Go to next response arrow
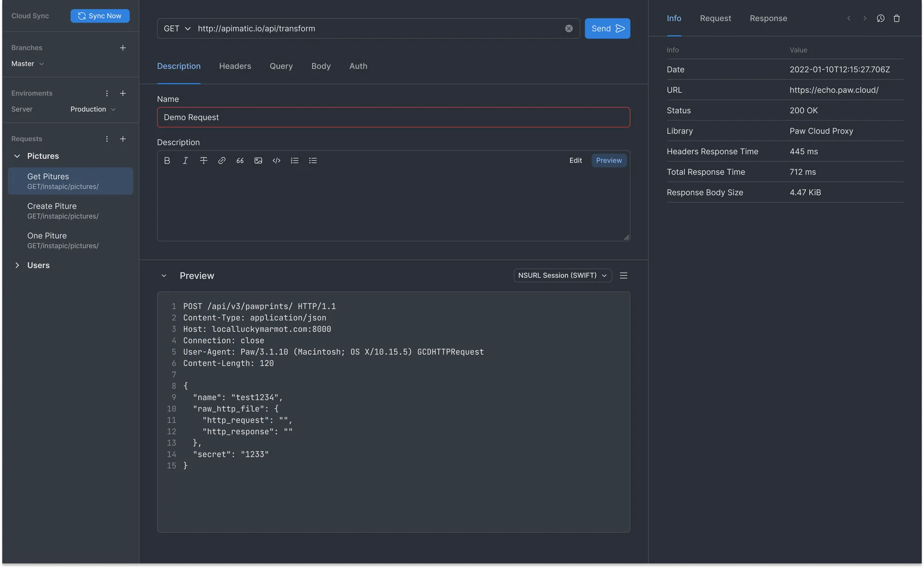This screenshot has width=924, height=568. tap(865, 18)
